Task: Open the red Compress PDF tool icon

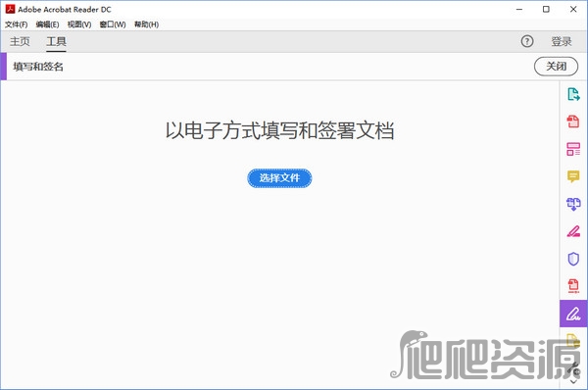Action: 573,286
